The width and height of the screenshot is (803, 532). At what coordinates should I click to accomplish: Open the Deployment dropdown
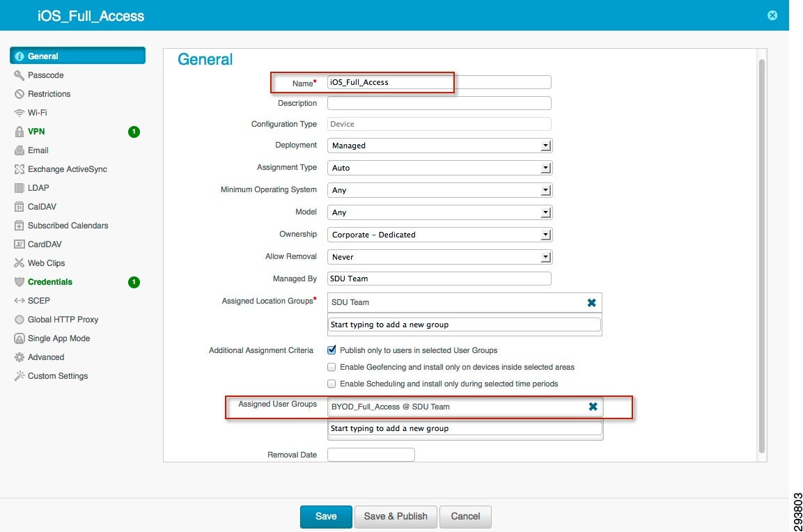coord(546,145)
